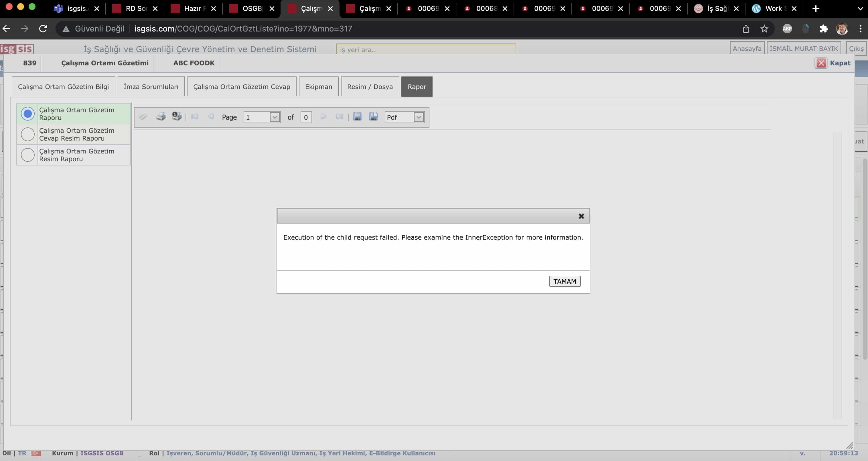Expand the browser tab list chevron
The image size is (868, 461).
860,8
